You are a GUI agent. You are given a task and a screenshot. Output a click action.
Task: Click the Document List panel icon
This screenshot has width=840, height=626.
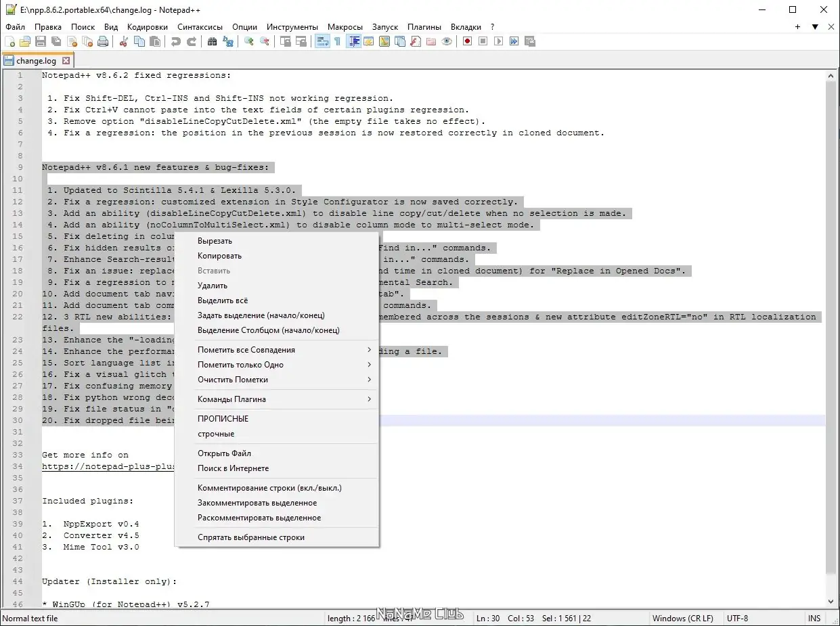click(x=399, y=41)
